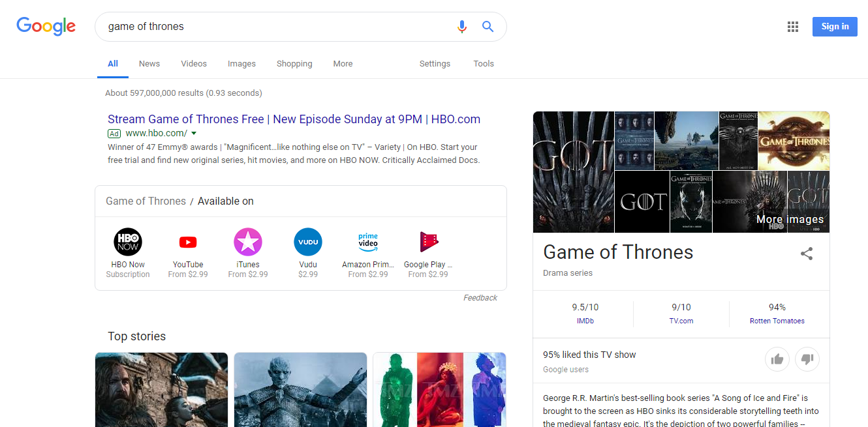
Task: Switch to the News tab
Action: coord(149,64)
